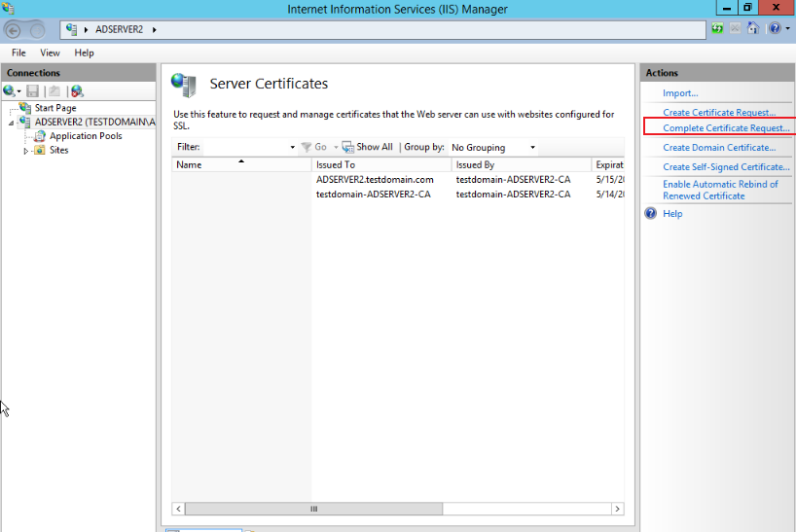Click the Forward navigation arrow button
This screenshot has width=796, height=532.
tap(37, 30)
